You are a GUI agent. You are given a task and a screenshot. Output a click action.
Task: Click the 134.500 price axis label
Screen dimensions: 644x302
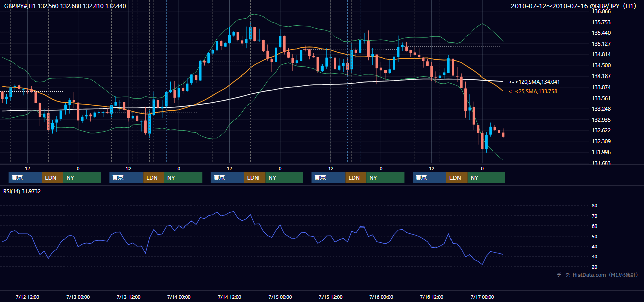pos(601,65)
